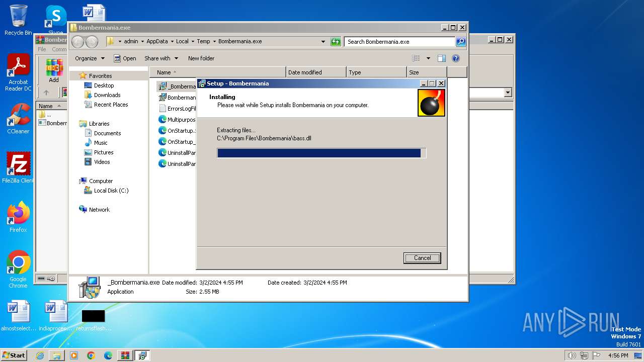Open the File menu in WinRAR window

[x=42, y=49]
